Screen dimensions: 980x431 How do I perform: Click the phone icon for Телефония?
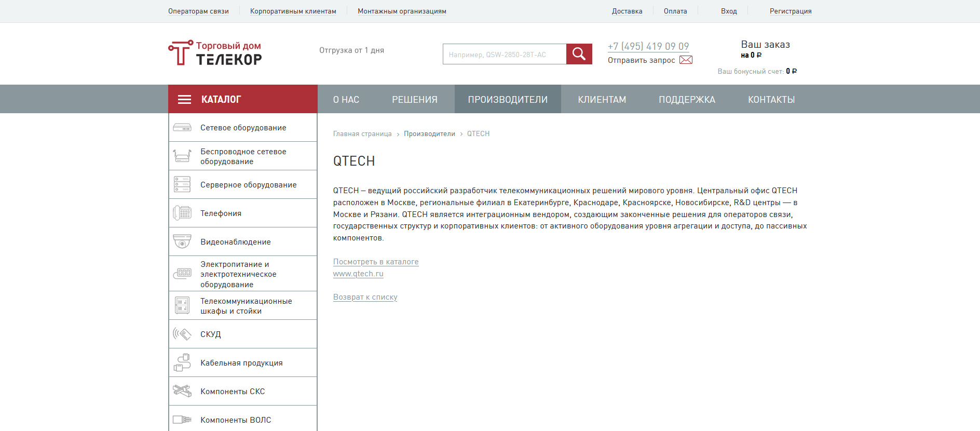coord(182,213)
